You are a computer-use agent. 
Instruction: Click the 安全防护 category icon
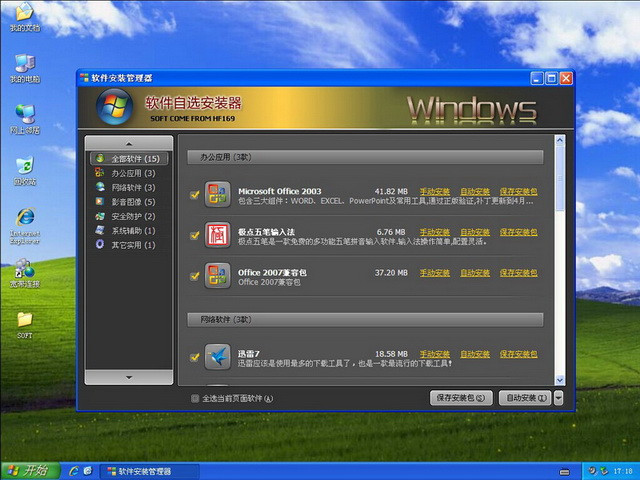point(100,216)
